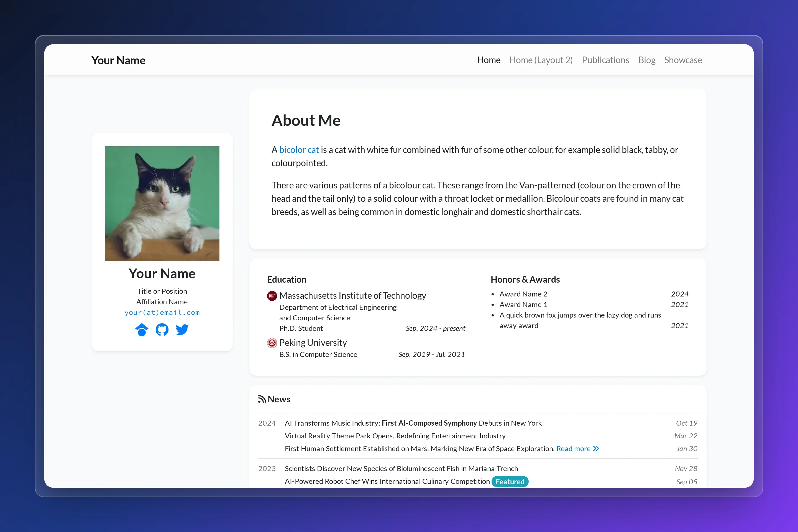Click the cat profile photo
Image resolution: width=798 pixels, height=532 pixels.
(x=162, y=204)
